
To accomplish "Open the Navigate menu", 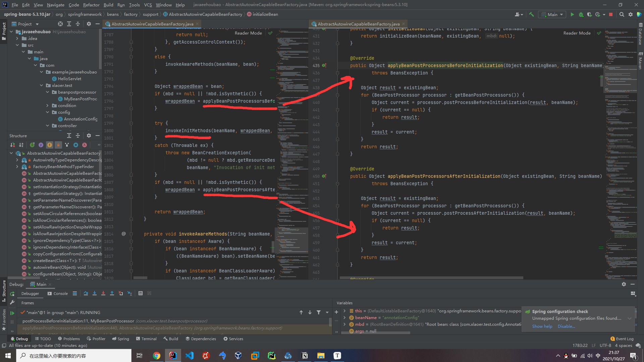I will click(55, 5).
